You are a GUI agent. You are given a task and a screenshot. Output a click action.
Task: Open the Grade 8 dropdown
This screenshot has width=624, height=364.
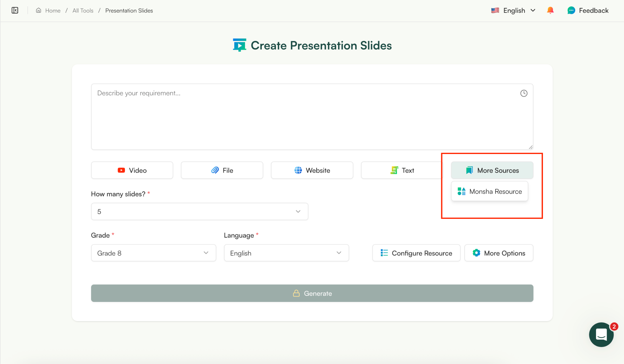[153, 253]
